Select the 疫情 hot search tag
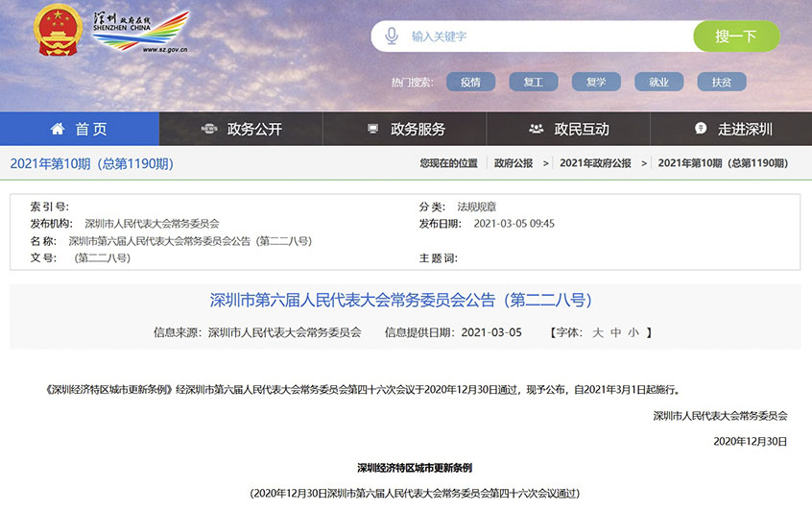This screenshot has width=812, height=511. tap(470, 82)
